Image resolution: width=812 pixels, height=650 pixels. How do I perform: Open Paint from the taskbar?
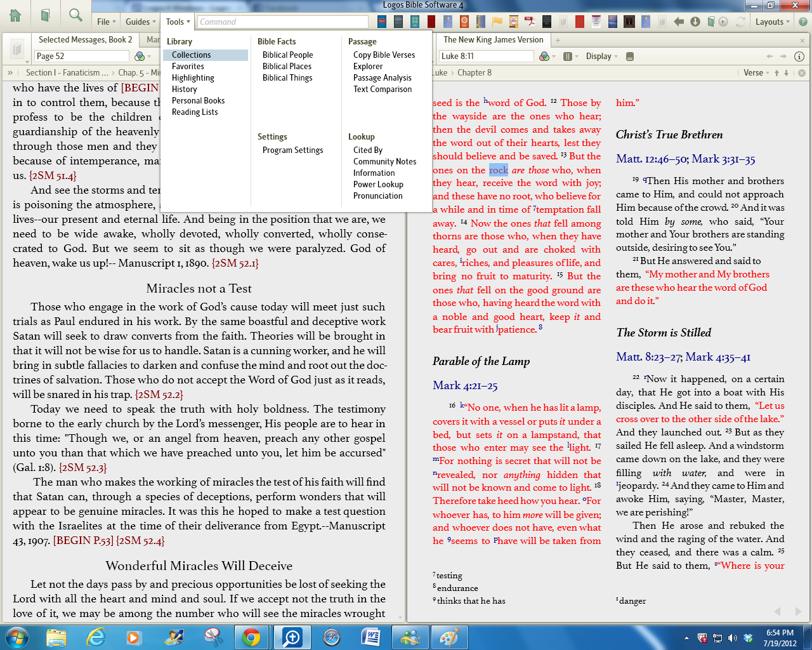pyautogui.click(x=449, y=637)
